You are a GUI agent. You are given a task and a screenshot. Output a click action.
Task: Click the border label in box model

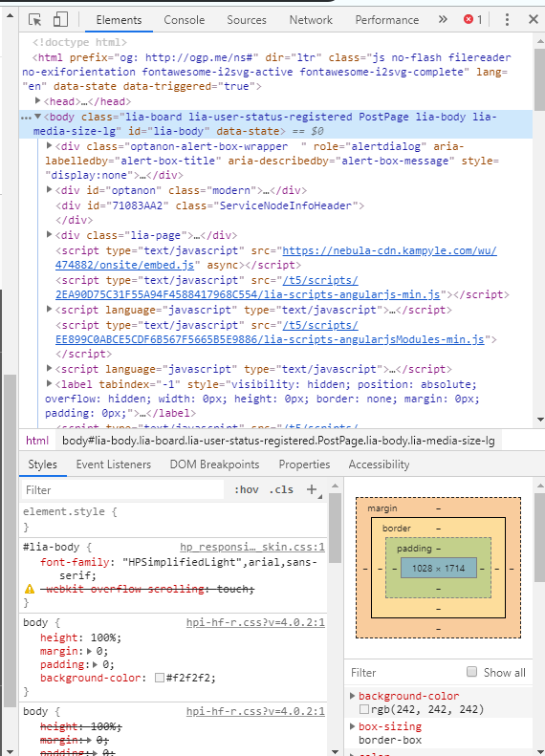397,528
